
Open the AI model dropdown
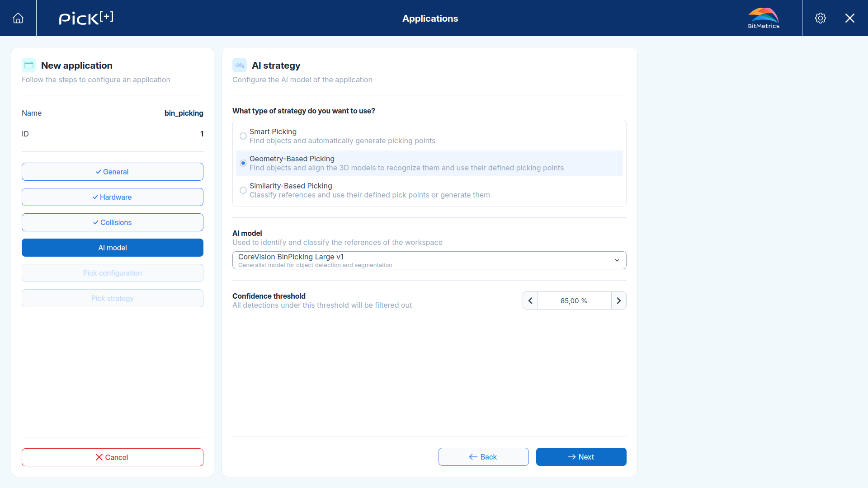click(429, 260)
